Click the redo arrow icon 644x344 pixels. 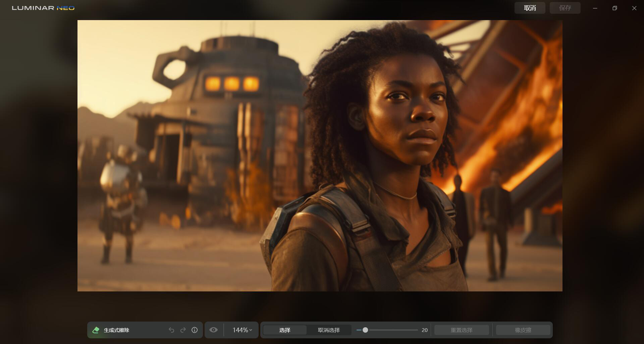[183, 330]
